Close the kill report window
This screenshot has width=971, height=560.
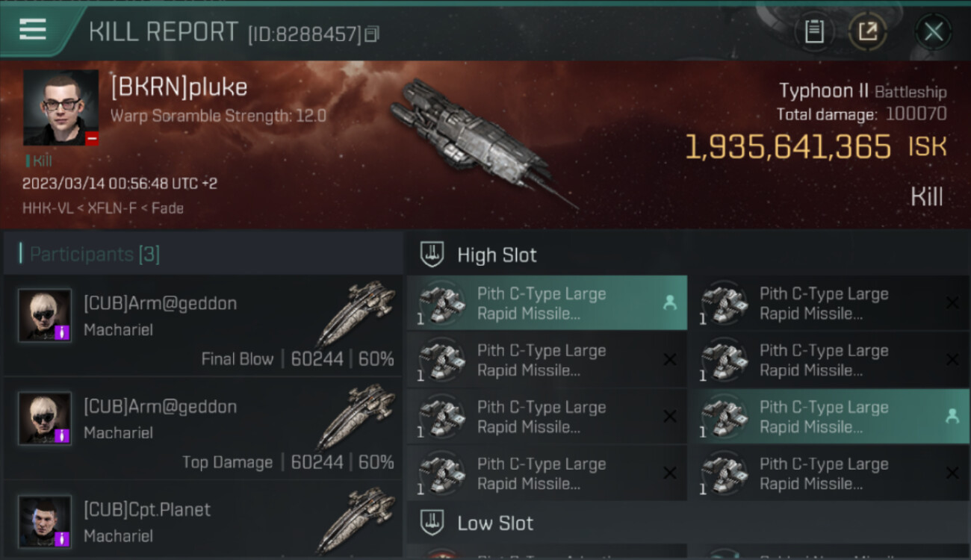pos(933,31)
